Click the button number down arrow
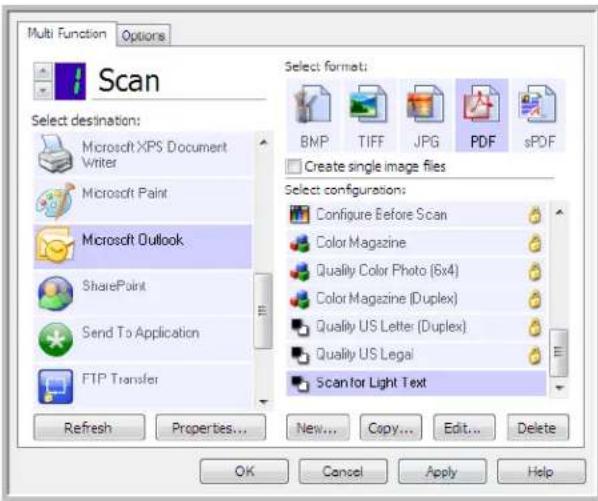The width and height of the screenshot is (598, 501). pyautogui.click(x=43, y=91)
